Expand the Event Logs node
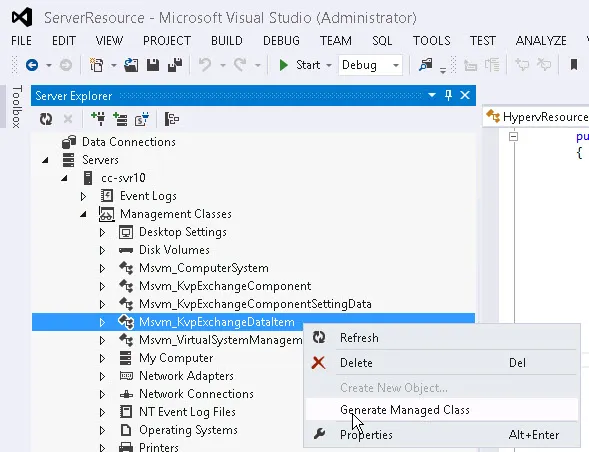The width and height of the screenshot is (589, 452). click(83, 196)
